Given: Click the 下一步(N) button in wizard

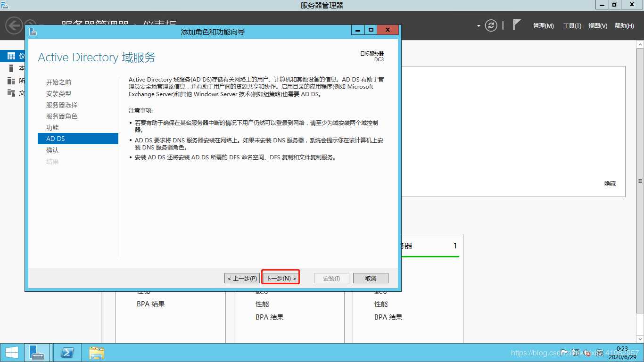Looking at the screenshot, I should click(281, 278).
